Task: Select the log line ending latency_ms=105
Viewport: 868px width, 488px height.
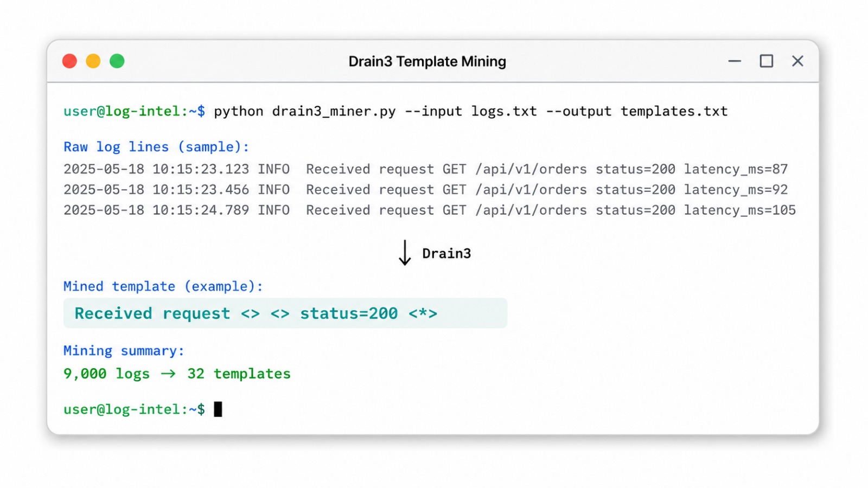Action: (x=430, y=210)
